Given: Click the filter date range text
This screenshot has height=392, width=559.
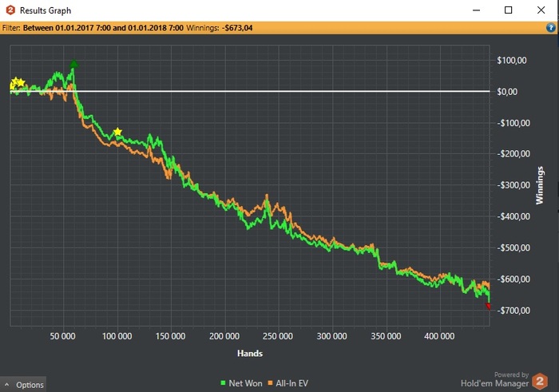Looking at the screenshot, I should (103, 28).
